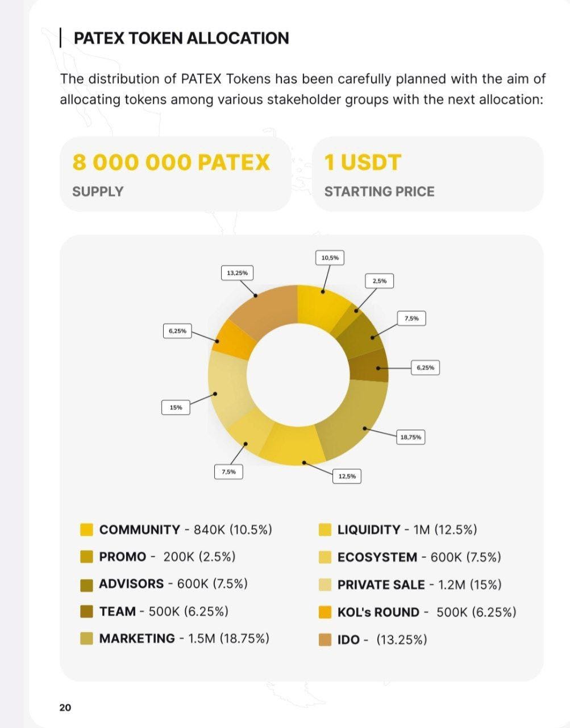Select the ADVISORS legend swatch
The height and width of the screenshot is (728, 570).
pos(86,585)
